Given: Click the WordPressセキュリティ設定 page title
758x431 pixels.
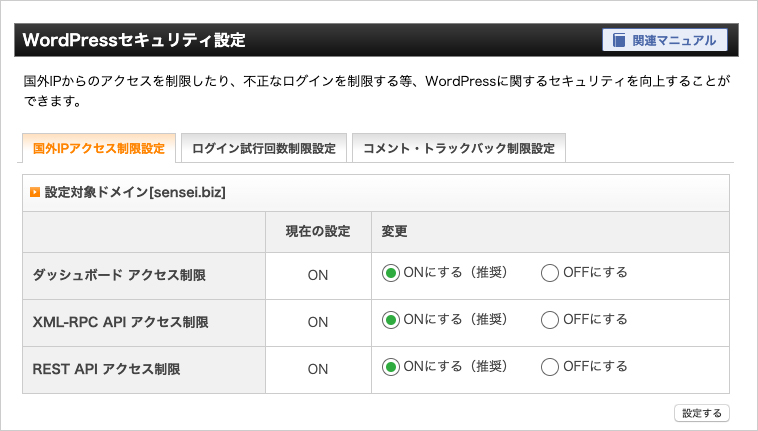Looking at the screenshot, I should [134, 40].
